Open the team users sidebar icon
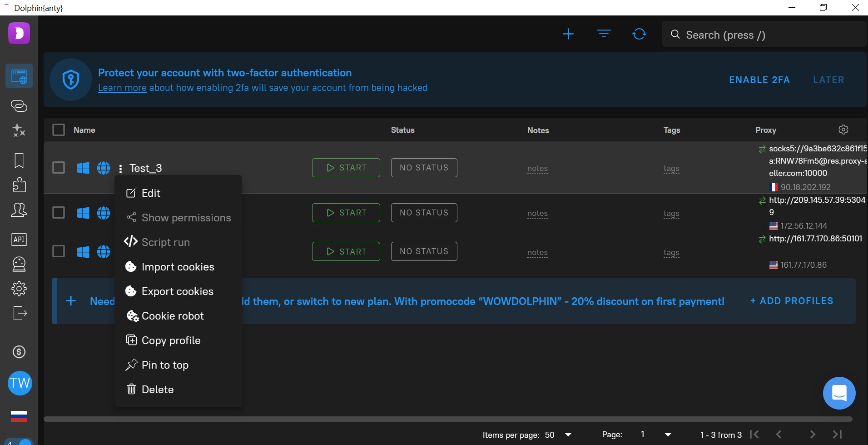The height and width of the screenshot is (445, 868). (19, 210)
